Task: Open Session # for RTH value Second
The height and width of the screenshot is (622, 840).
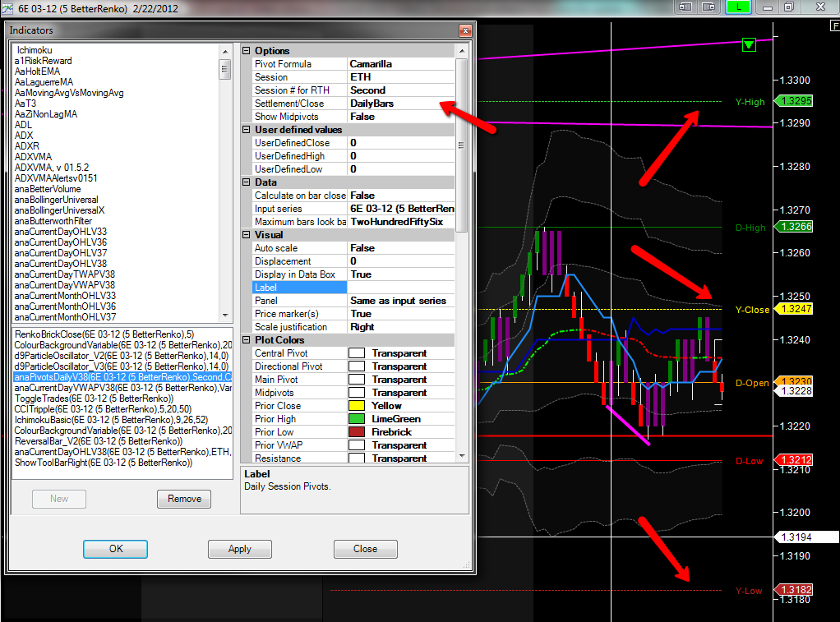Action: [401, 90]
